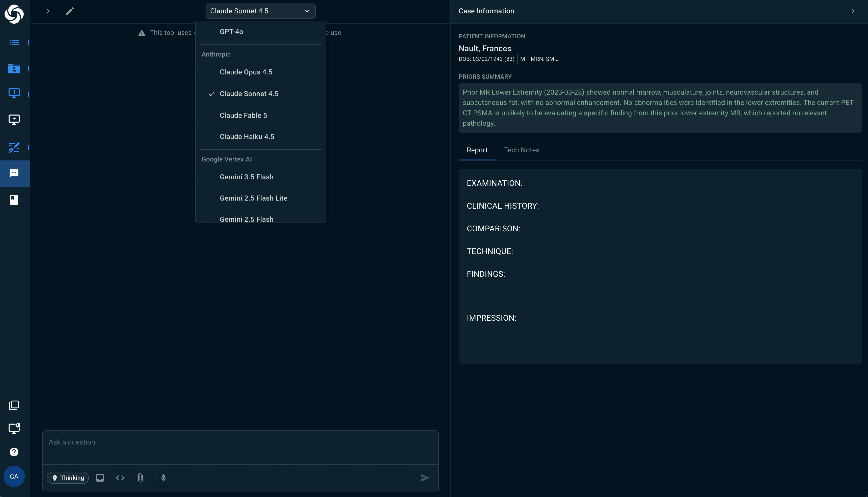Toggle the Thinking mode chip
The height and width of the screenshot is (497, 868).
68,478
